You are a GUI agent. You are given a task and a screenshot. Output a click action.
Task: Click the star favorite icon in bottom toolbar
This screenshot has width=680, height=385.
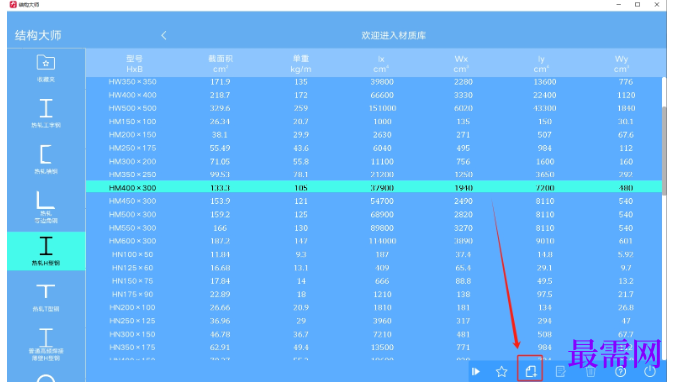(x=501, y=372)
